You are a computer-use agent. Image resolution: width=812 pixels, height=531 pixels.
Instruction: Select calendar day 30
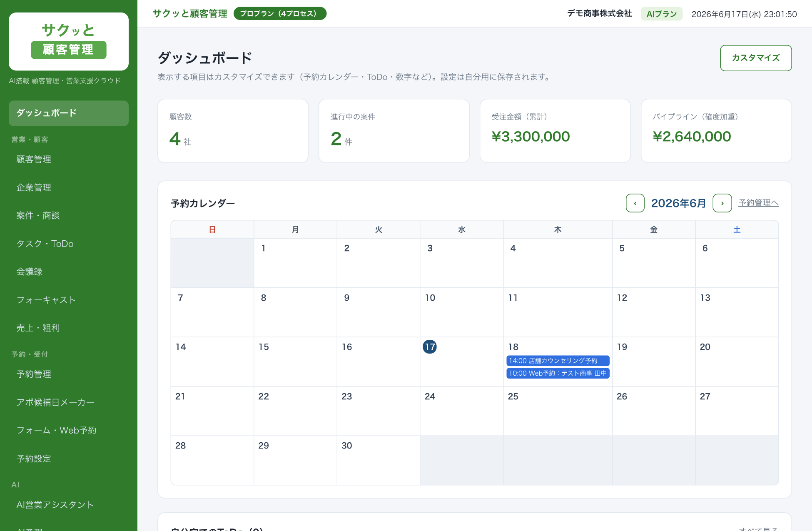(378, 460)
